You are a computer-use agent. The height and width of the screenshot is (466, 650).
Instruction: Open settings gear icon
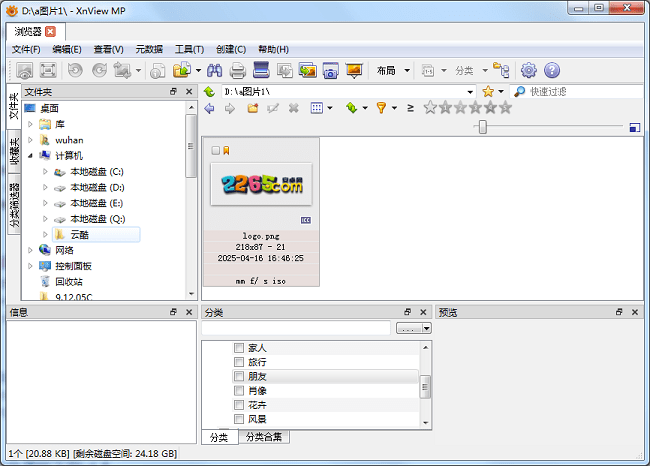pos(529,70)
